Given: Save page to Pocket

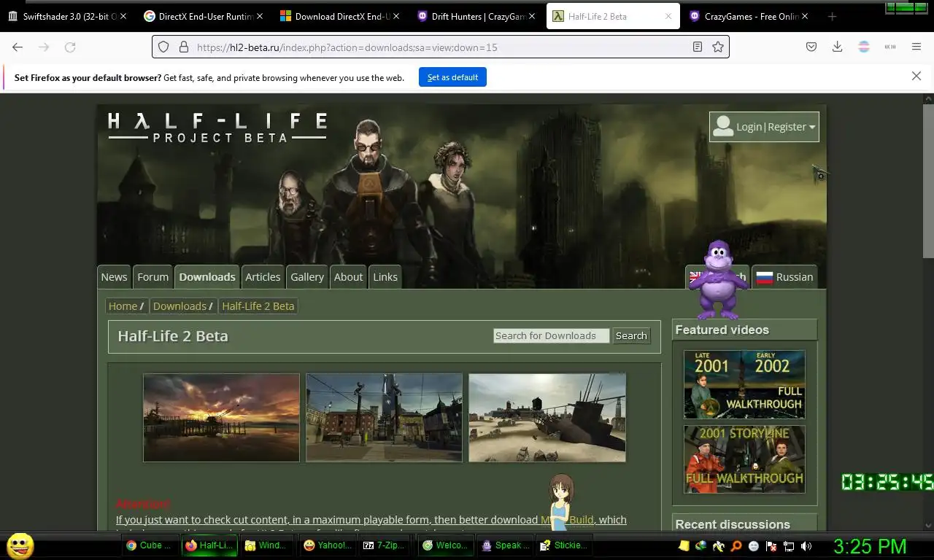Looking at the screenshot, I should pos(811,47).
